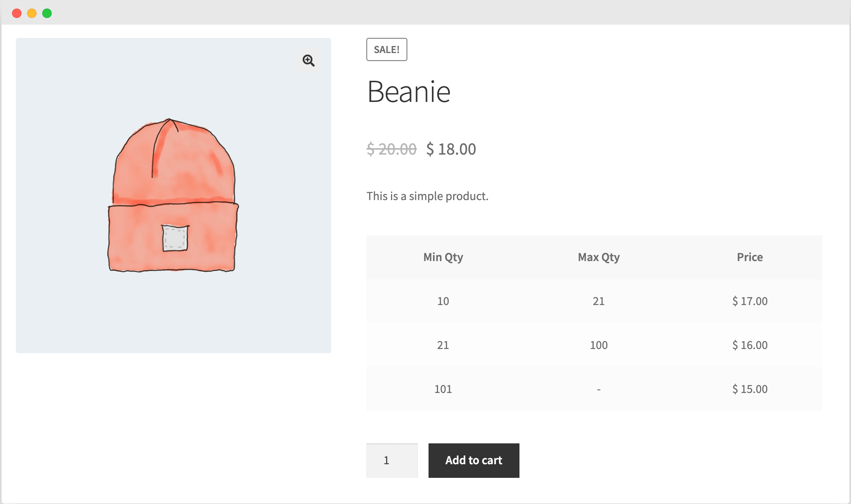
Task: Click the Min Qty column header
Action: 443,257
